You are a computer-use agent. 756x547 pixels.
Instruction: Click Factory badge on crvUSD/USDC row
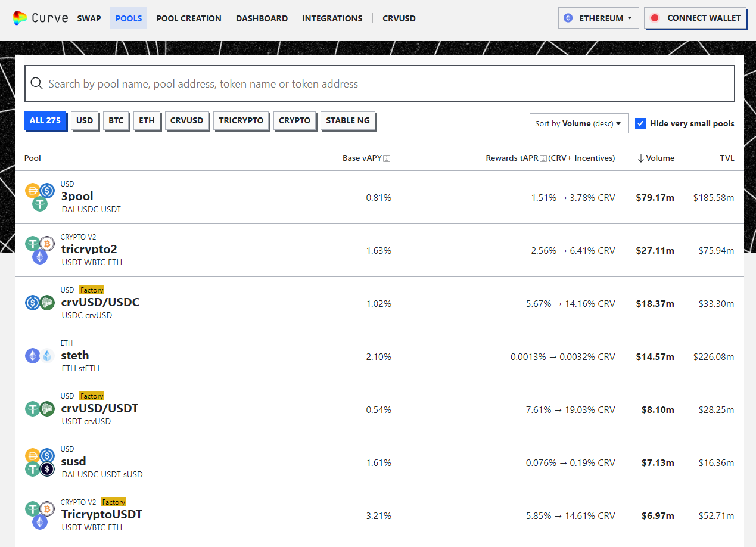click(x=92, y=290)
